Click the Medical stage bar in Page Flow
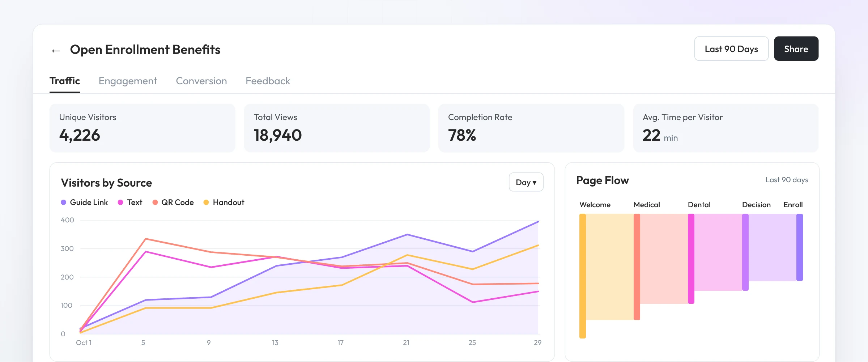868x362 pixels. (637, 267)
